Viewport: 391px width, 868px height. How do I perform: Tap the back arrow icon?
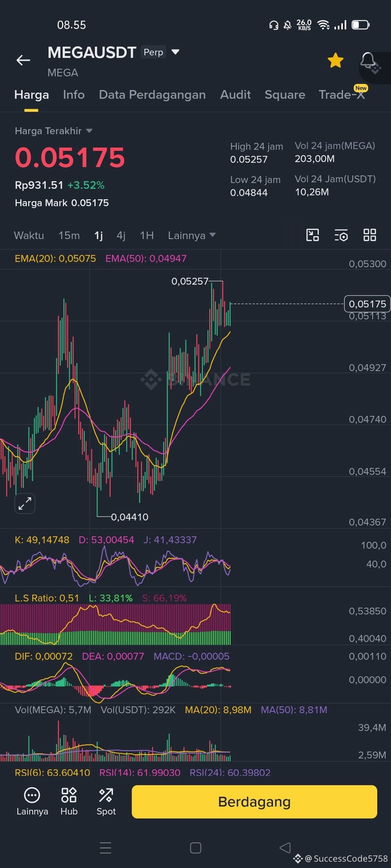coord(23,60)
